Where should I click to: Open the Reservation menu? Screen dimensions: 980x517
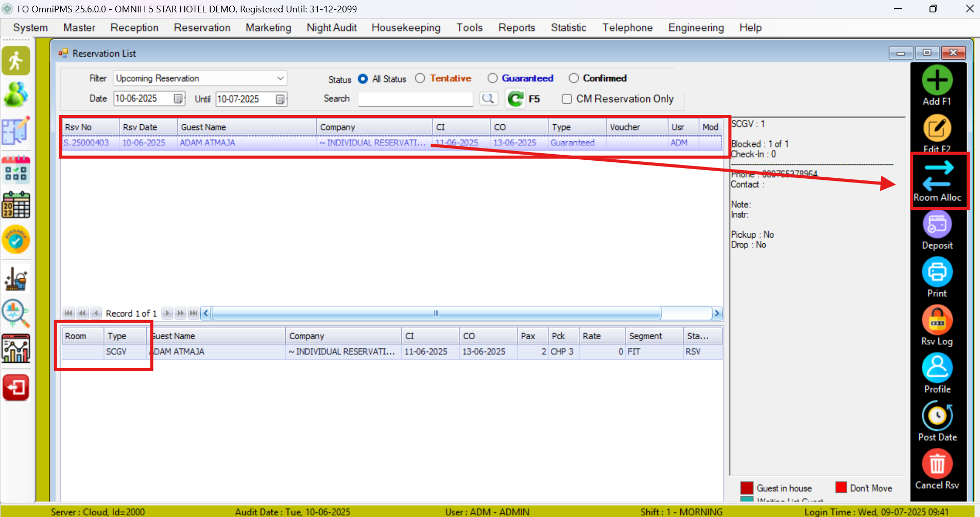click(x=202, y=28)
